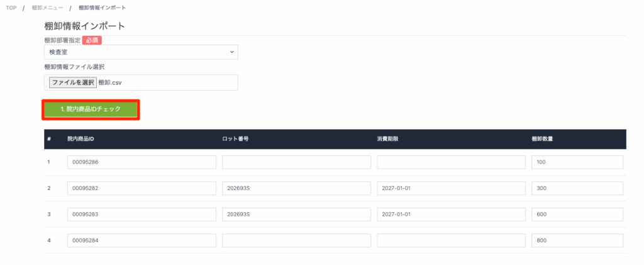The image size is (644, 265).
Task: Select row 2 棚卸数量 field with 300
Action: 577,188
